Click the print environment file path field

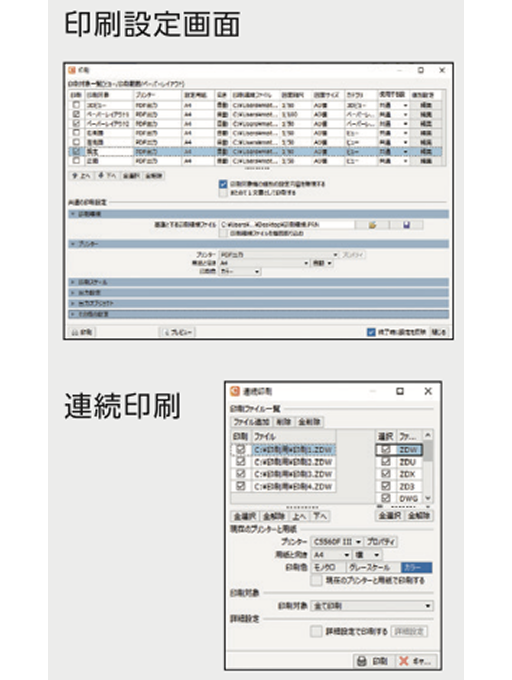click(x=287, y=225)
